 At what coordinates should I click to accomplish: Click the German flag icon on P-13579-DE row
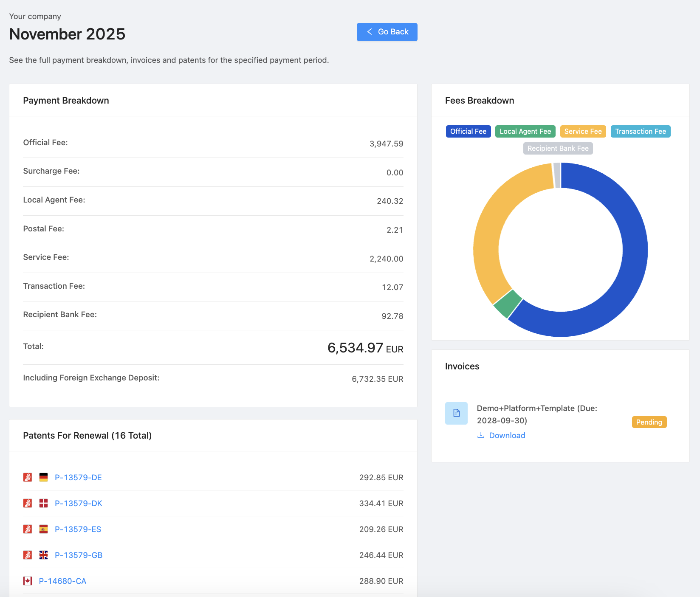click(43, 477)
